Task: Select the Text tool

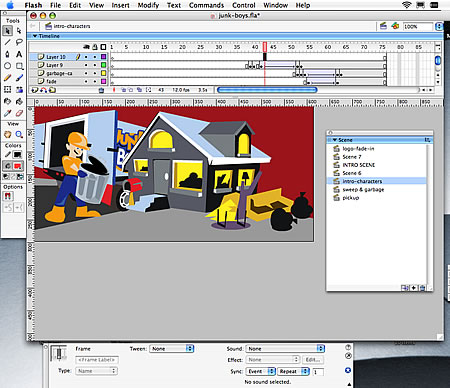Action: tap(19, 54)
